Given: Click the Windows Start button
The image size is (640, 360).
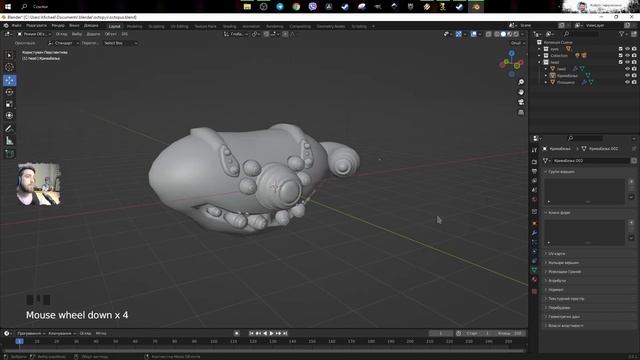Looking at the screenshot, I should 8,7.
